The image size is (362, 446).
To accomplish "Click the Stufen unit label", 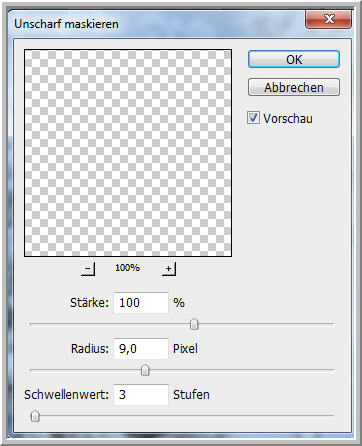I will coord(191,395).
